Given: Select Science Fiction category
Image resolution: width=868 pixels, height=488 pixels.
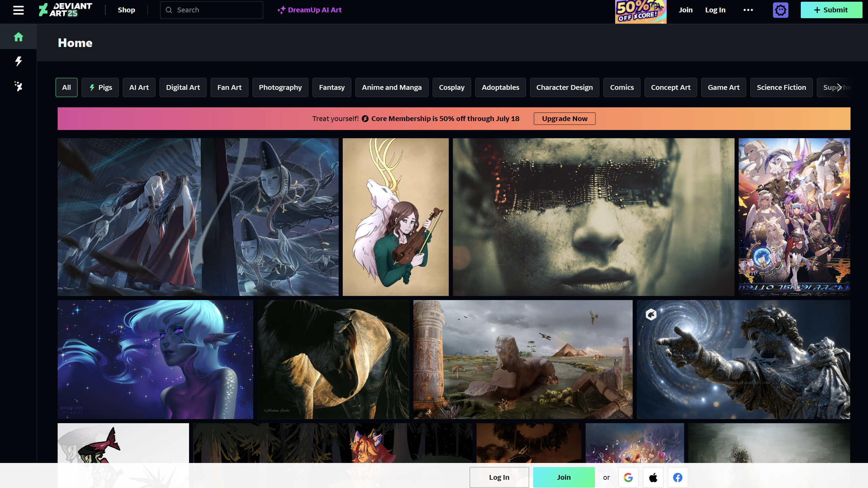Looking at the screenshot, I should tap(781, 87).
